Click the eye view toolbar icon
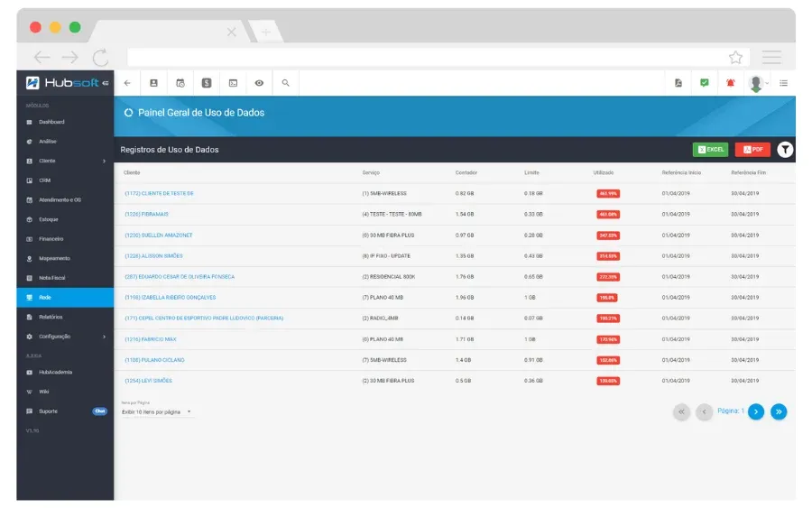812x508 pixels. click(x=260, y=83)
